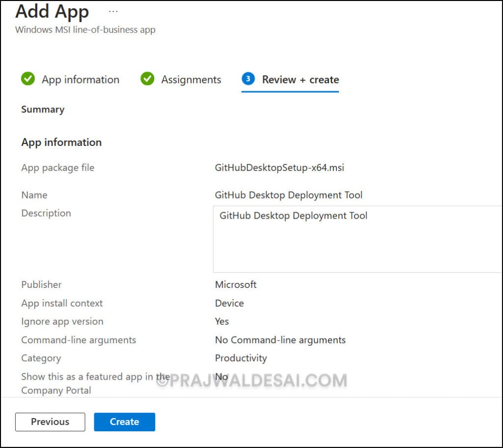Viewport: 503px width, 448px height.
Task: Click the Command-line arguments label
Action: (x=79, y=340)
